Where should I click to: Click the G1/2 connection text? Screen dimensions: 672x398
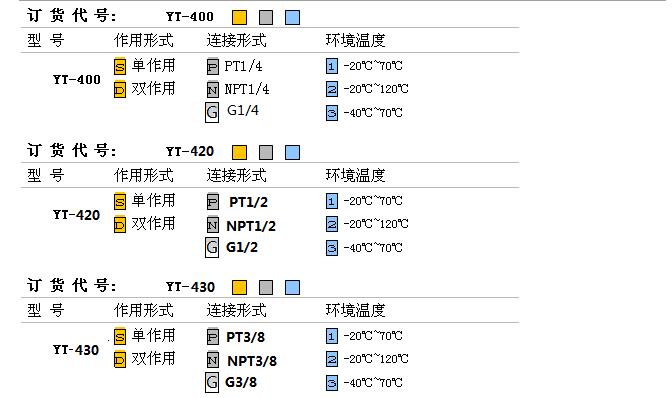tap(242, 247)
